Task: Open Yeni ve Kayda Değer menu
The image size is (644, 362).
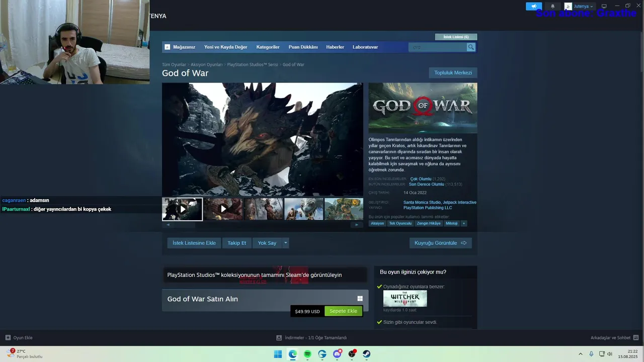Action: click(x=225, y=47)
